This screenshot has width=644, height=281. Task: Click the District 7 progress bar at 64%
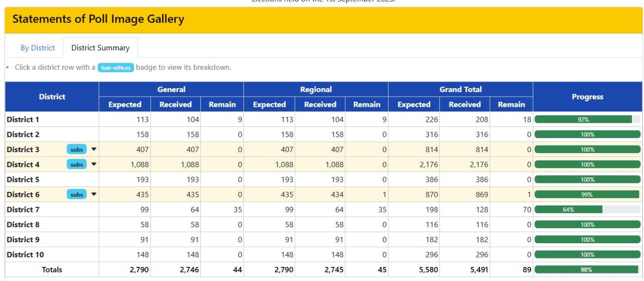pyautogui.click(x=587, y=209)
